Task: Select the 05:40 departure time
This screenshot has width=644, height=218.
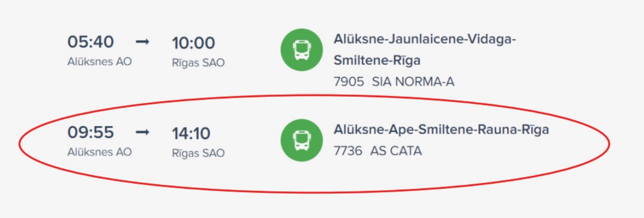Action: click(91, 42)
